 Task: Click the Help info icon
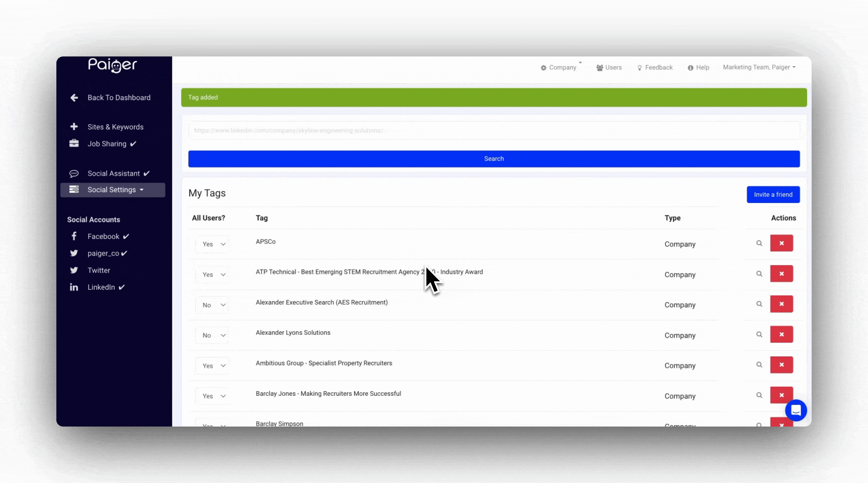(690, 68)
